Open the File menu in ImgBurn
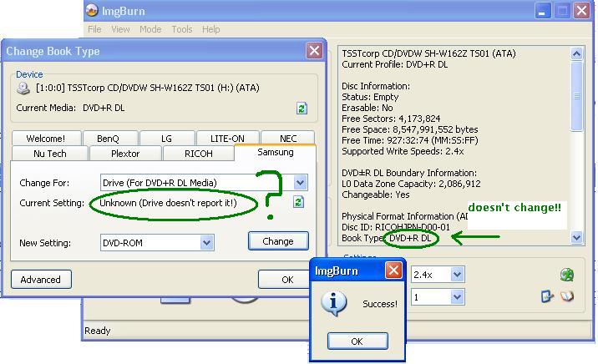Screen dimensions: 598x364 [x=94, y=29]
